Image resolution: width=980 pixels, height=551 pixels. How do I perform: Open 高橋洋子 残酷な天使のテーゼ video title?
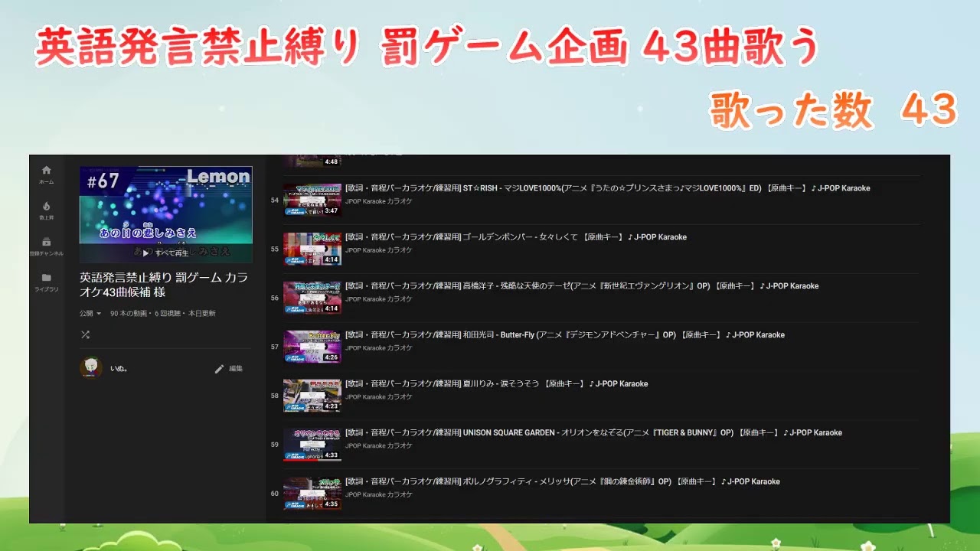click(582, 286)
